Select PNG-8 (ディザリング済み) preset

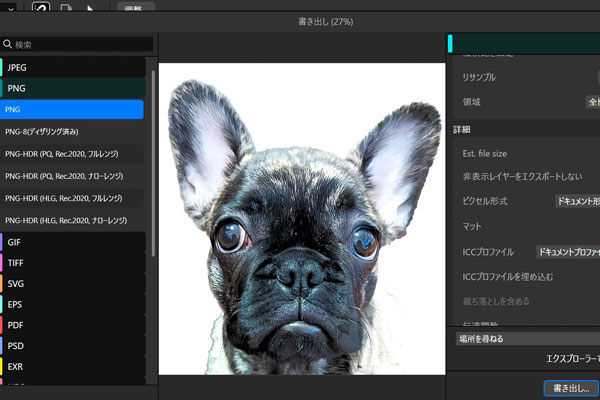point(72,132)
